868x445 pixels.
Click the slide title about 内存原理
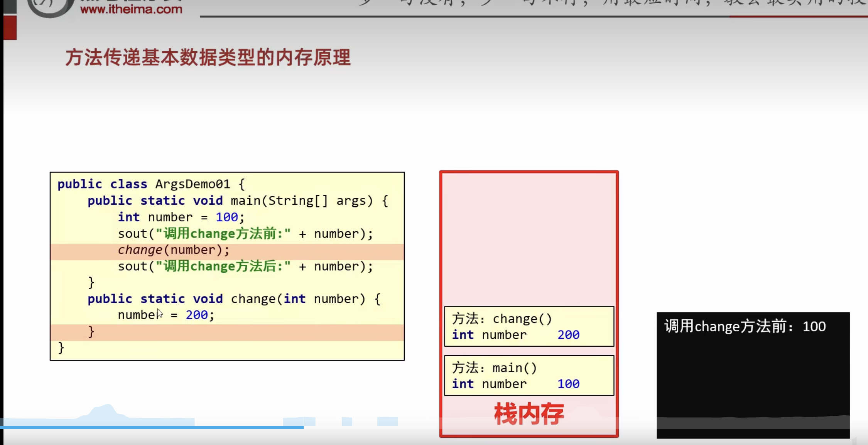click(x=208, y=58)
